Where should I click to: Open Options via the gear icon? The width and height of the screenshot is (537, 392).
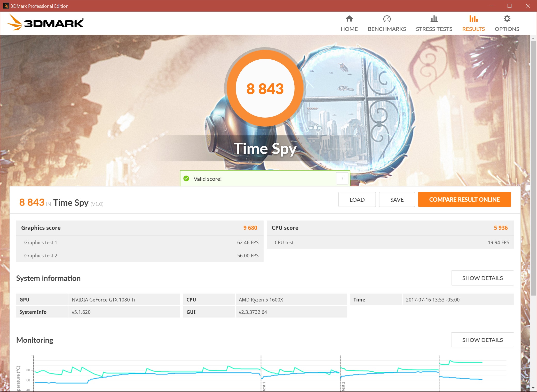507,19
